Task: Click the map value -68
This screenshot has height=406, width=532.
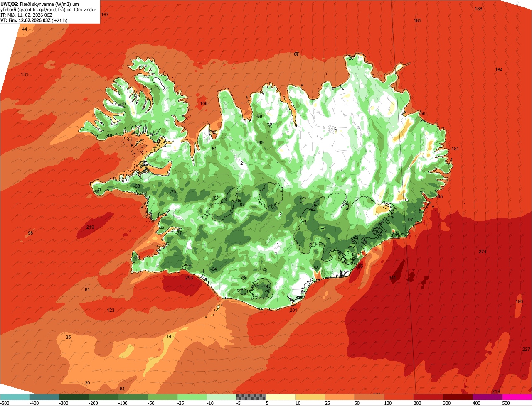Action: pyautogui.click(x=137, y=186)
